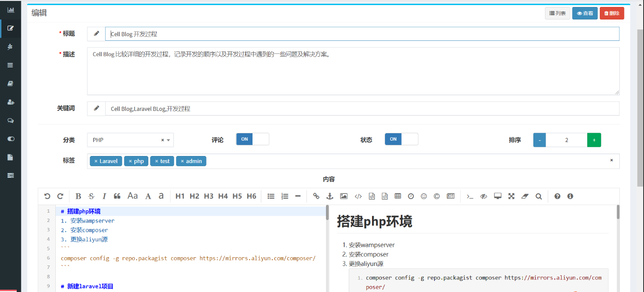The width and height of the screenshot is (644, 292).
Task: Go to the 列表 list page
Action: 558,13
